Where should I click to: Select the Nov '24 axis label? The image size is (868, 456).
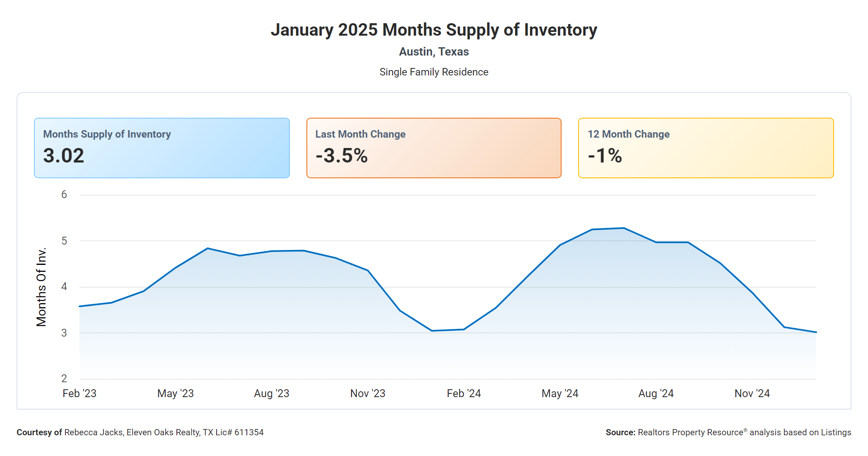click(x=752, y=393)
